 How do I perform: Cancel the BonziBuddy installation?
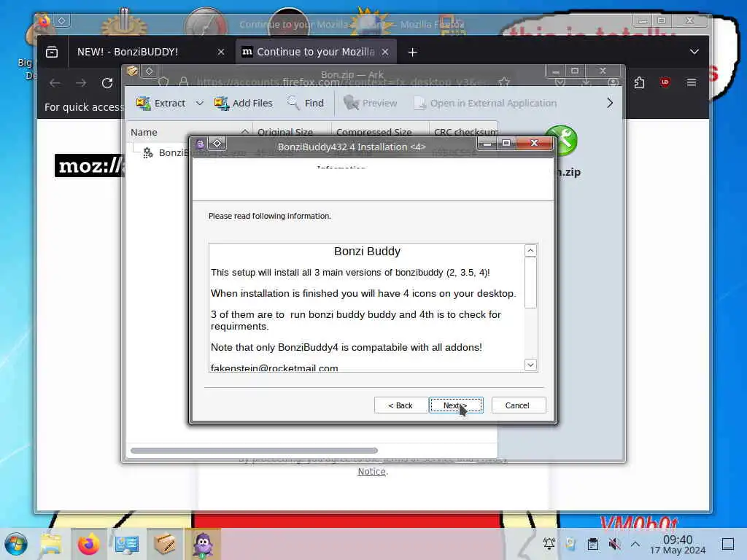point(517,405)
